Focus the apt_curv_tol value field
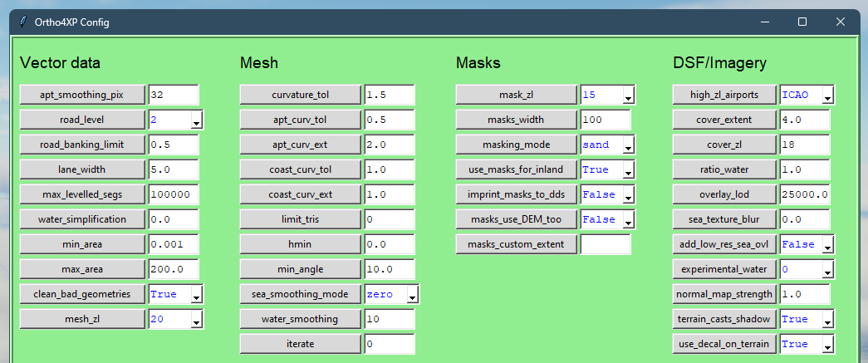The image size is (868, 363). 390,120
